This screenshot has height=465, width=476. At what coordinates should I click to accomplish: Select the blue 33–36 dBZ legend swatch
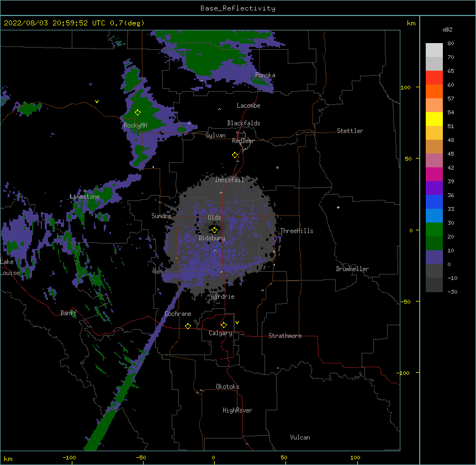tap(434, 202)
